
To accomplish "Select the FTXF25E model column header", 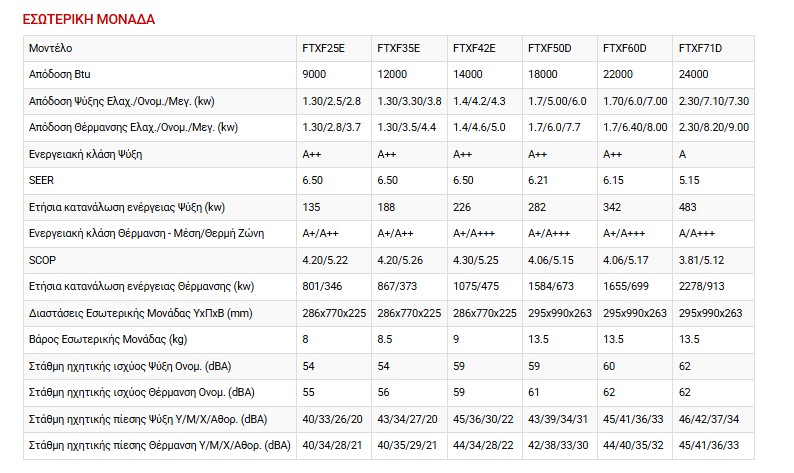I will tap(321, 48).
